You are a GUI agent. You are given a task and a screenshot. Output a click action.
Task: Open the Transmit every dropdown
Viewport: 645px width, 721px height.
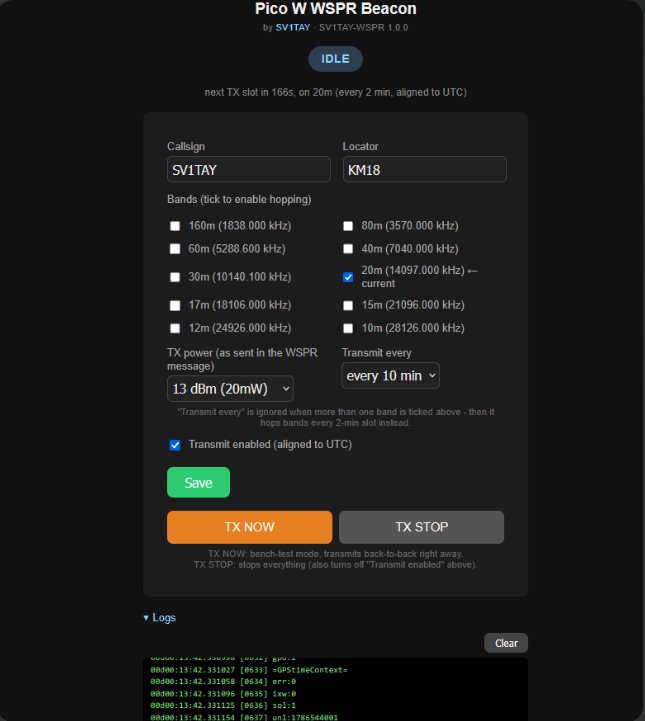pos(390,376)
